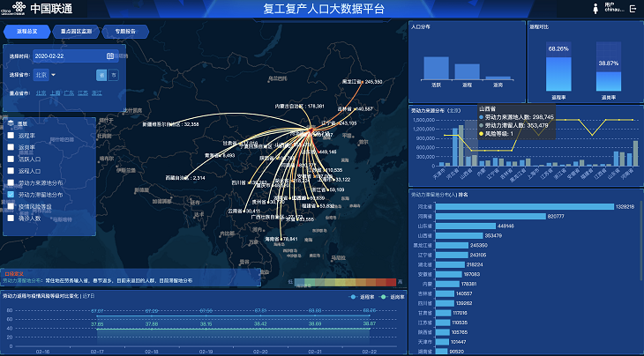644x356 pixels.
Task: Click the ranking panel vertical scrollbar
Action: [x=641, y=242]
